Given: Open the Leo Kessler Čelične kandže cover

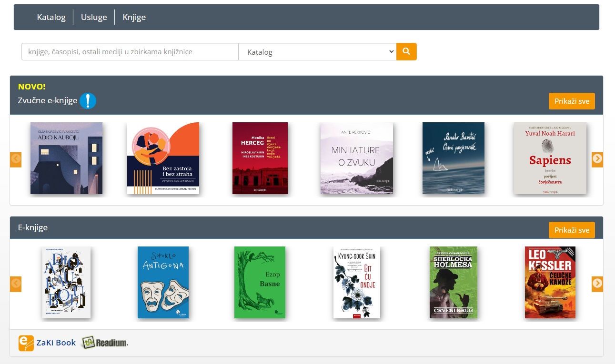Looking at the screenshot, I should click(550, 283).
